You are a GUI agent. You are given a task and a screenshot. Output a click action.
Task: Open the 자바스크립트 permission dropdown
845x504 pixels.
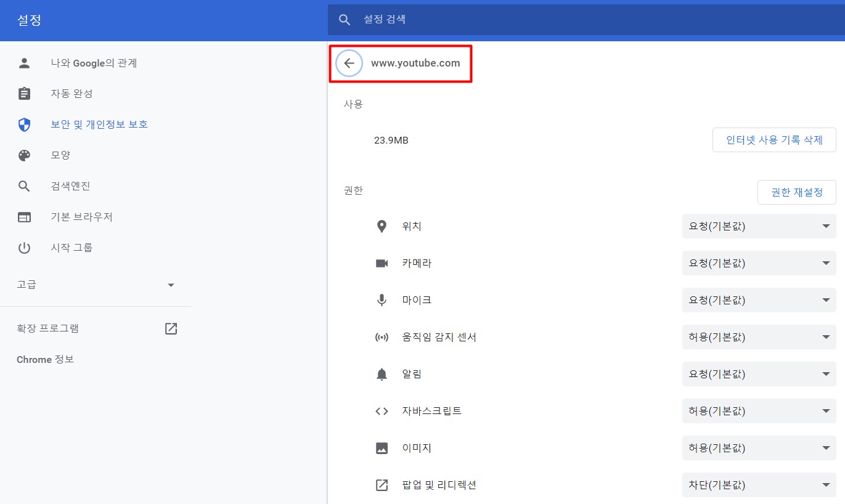coord(759,411)
